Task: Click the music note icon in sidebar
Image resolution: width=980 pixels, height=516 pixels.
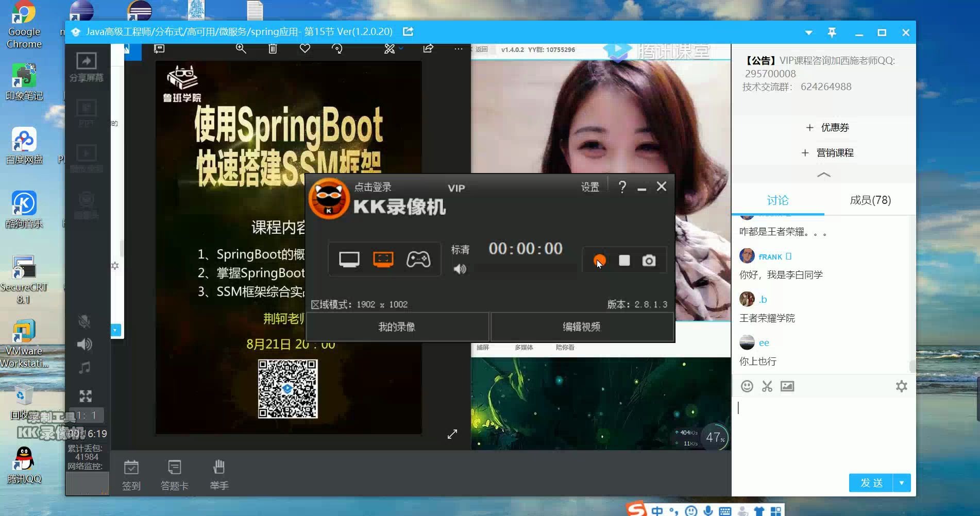Action: pos(85,368)
